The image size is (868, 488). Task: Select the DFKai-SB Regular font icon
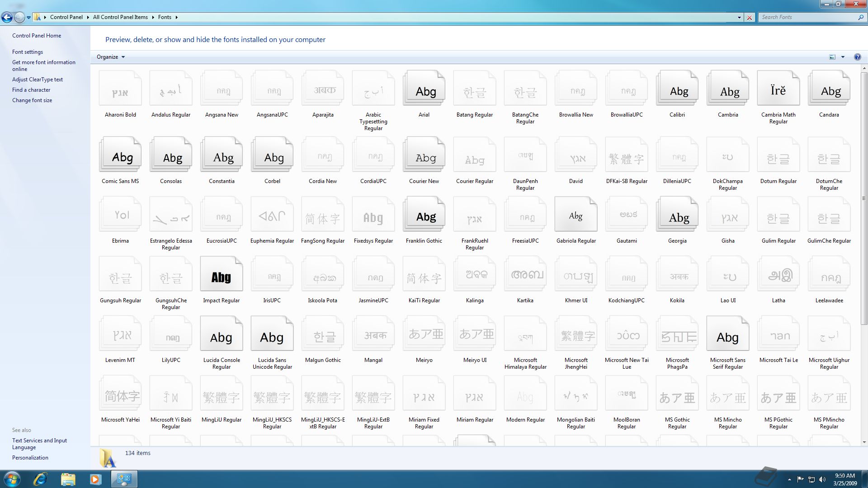[x=627, y=155]
